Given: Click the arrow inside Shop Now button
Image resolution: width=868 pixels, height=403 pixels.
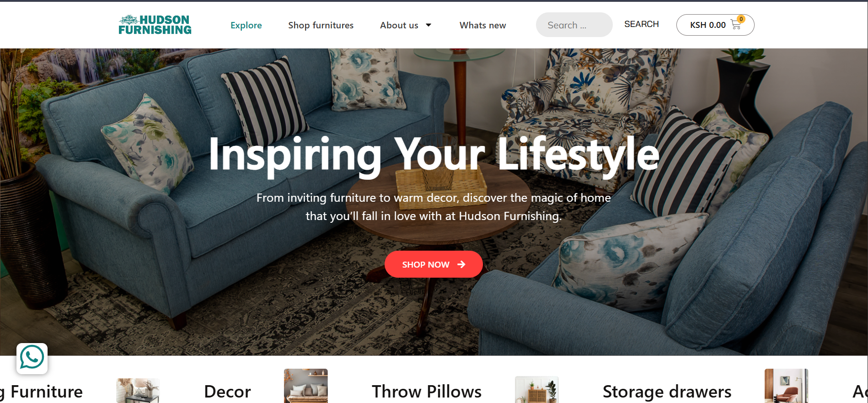Looking at the screenshot, I should coord(461,264).
